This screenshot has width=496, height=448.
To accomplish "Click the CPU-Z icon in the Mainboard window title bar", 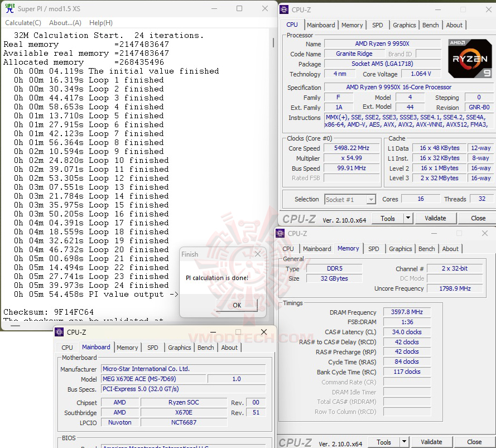I will (x=59, y=332).
